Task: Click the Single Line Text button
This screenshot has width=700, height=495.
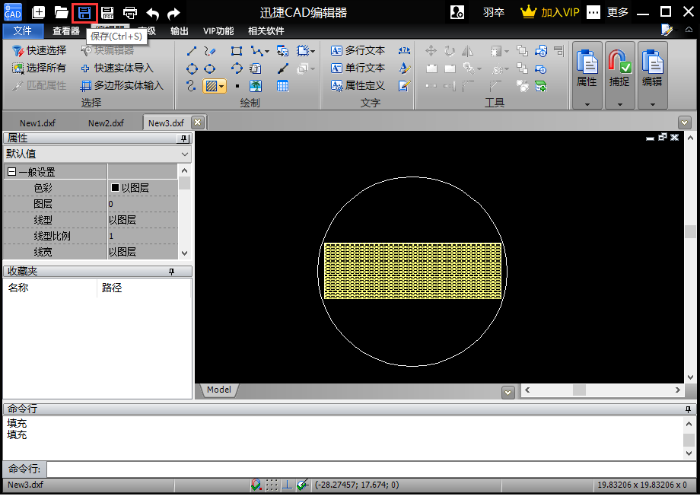Action: point(358,68)
